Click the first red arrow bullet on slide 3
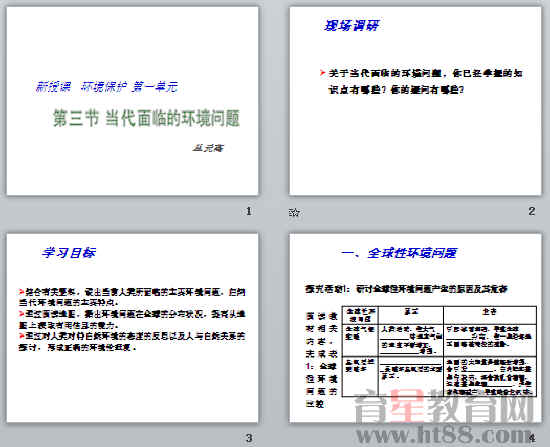 (22, 292)
